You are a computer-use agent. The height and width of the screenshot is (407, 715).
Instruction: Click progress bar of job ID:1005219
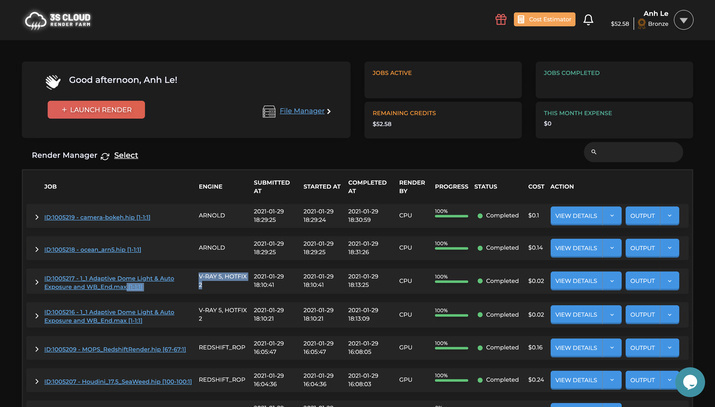451,216
